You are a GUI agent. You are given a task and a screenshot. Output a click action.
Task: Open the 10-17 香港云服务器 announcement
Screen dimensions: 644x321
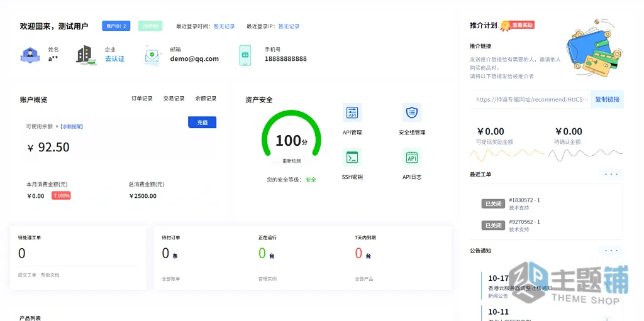[520, 288]
